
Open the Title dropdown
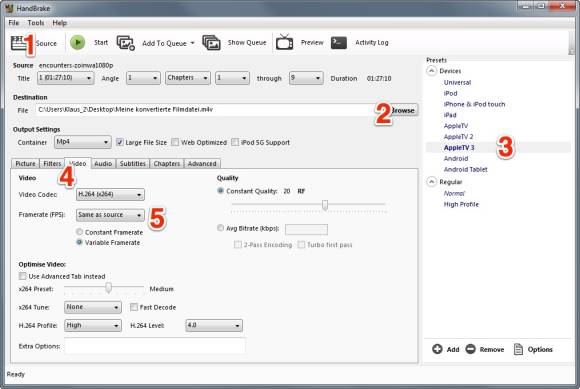[x=65, y=78]
